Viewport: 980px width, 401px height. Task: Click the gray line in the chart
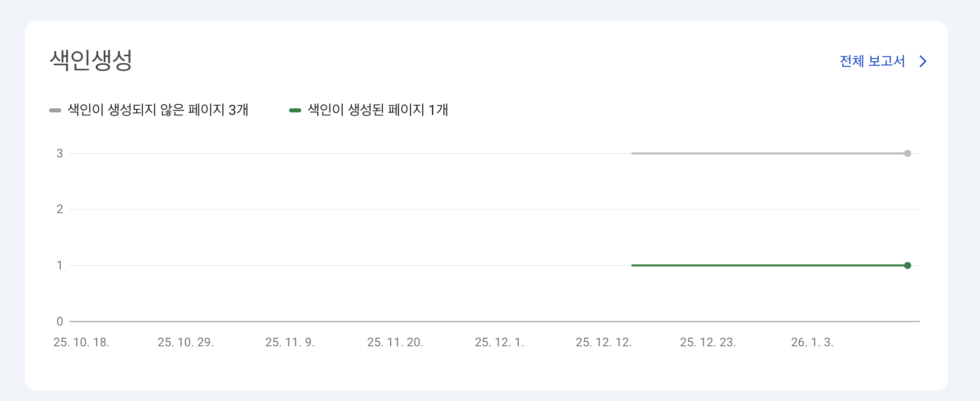point(769,153)
